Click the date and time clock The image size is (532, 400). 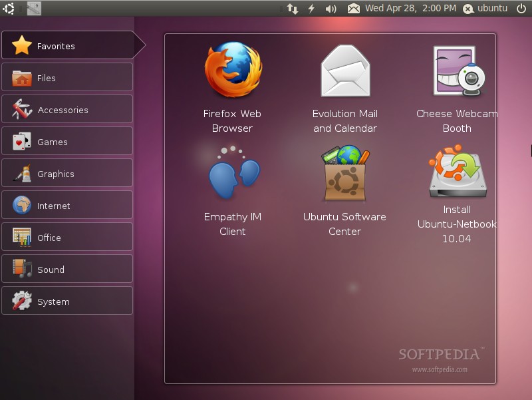(x=410, y=8)
